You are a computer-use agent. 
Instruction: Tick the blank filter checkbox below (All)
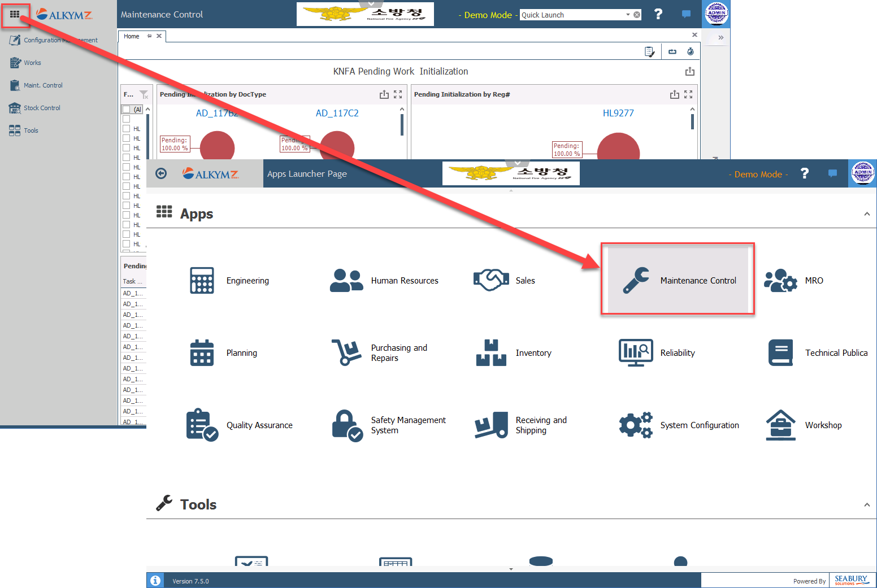tap(127, 119)
